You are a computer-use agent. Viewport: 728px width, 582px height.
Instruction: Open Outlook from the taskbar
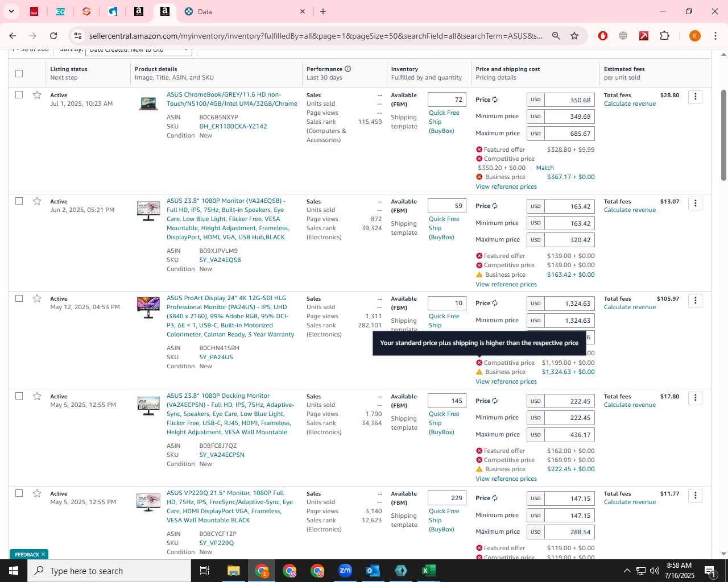tap(373, 571)
